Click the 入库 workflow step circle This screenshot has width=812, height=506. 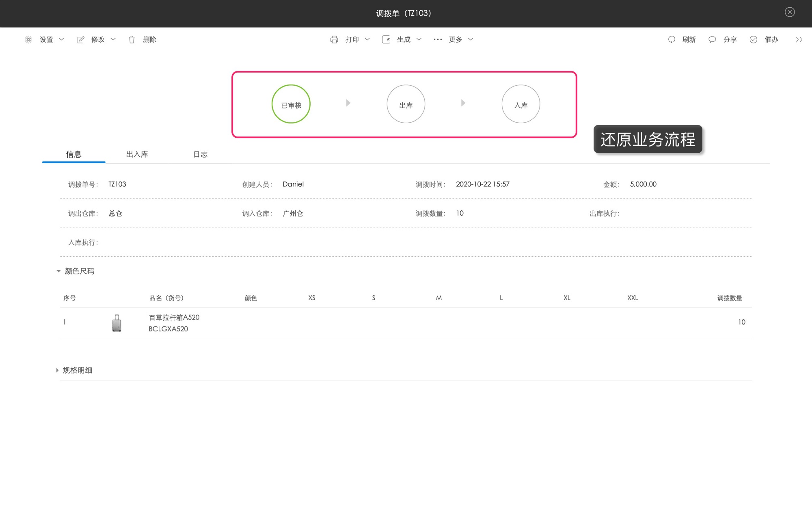tap(521, 104)
